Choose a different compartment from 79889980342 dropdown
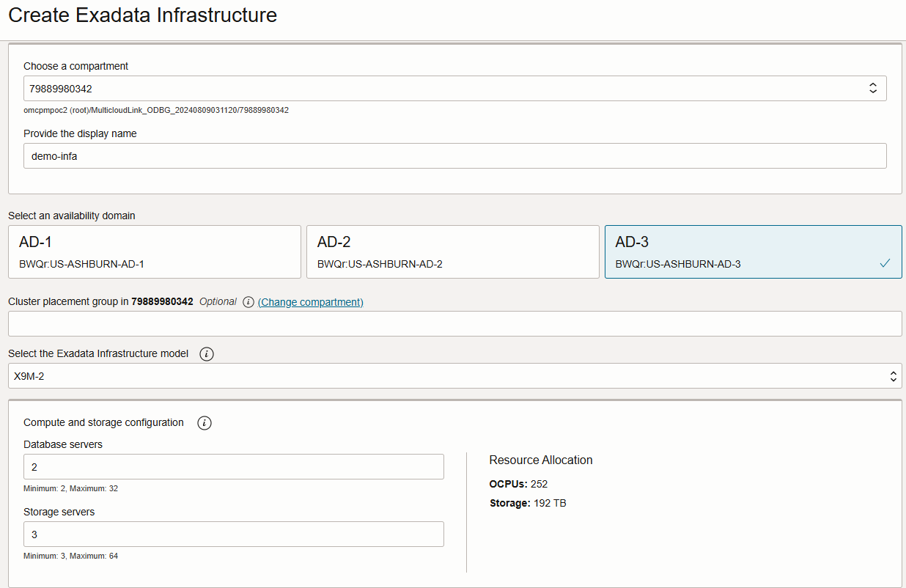The width and height of the screenshot is (906, 588). point(454,87)
